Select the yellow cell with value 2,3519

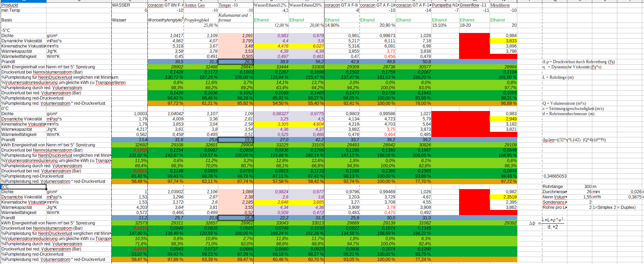tap(503, 197)
